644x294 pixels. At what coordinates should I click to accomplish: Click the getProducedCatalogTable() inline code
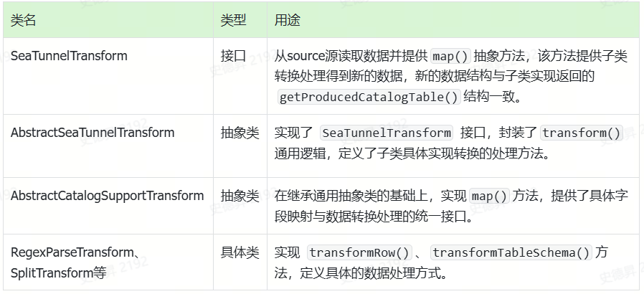pyautogui.click(x=369, y=98)
